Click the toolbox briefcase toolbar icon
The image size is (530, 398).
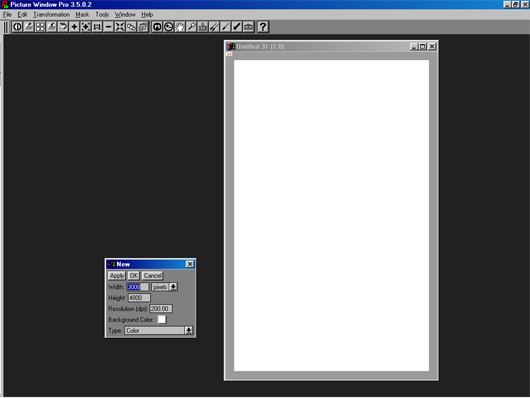click(248, 27)
